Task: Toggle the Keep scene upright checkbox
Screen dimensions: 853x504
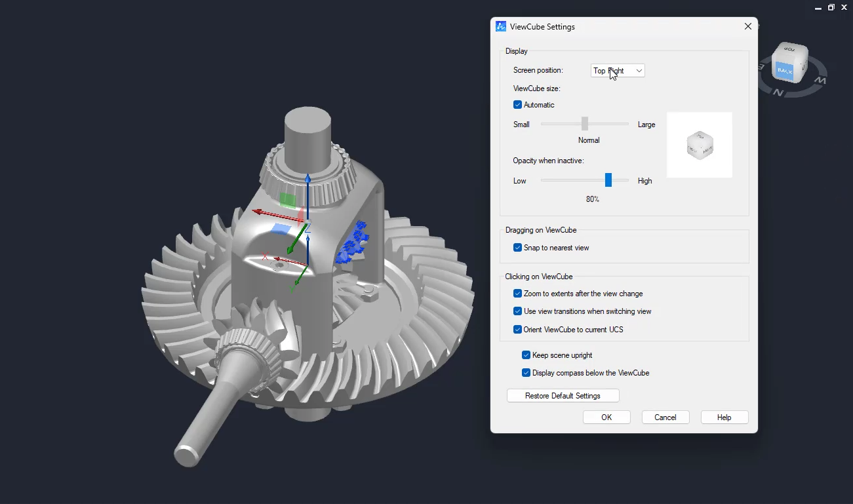Action: [526, 355]
